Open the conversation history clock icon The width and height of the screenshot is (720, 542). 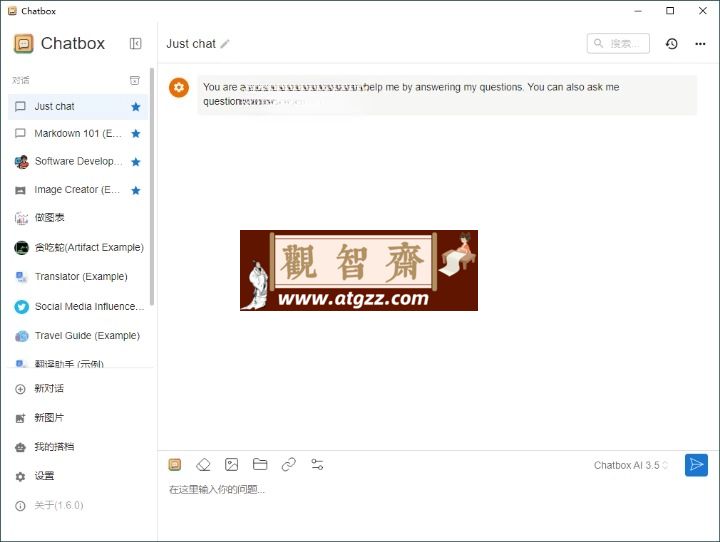pos(671,44)
